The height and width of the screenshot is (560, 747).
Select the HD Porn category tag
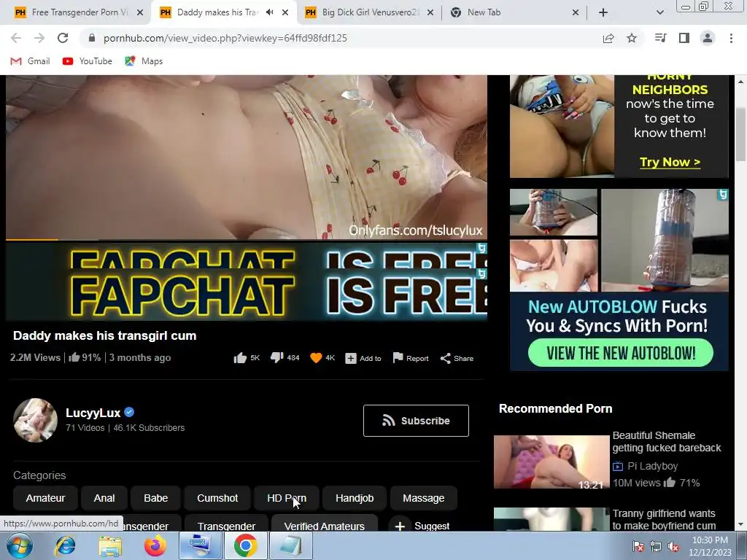pos(287,498)
